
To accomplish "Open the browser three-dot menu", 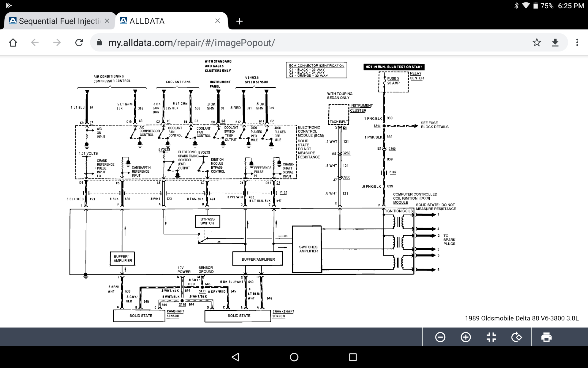I will pos(577,42).
